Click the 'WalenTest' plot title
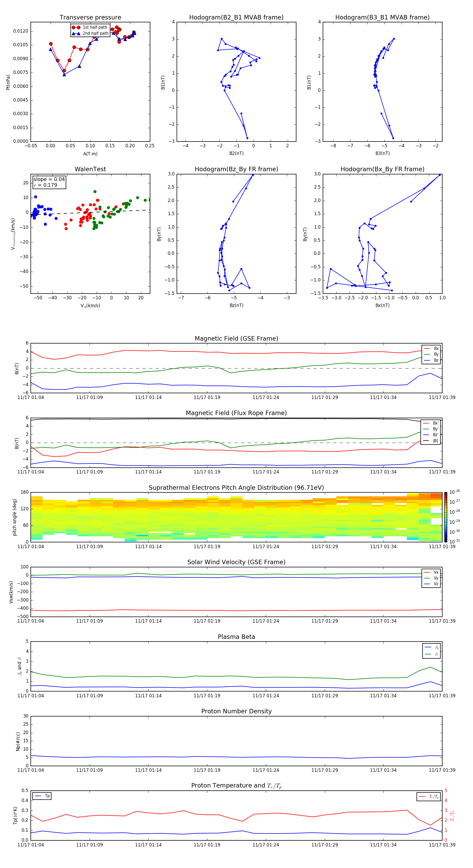Screen dimensions: 473x868 90,169
